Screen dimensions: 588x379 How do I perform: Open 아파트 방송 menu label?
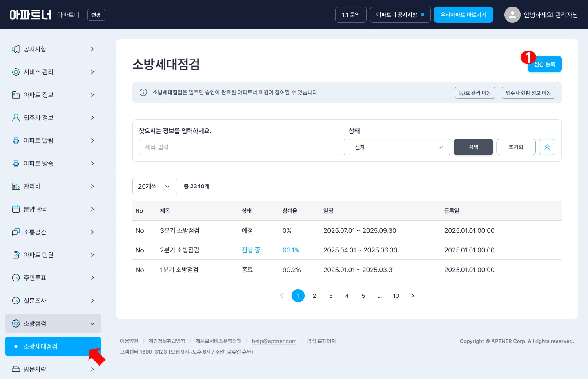click(x=38, y=163)
